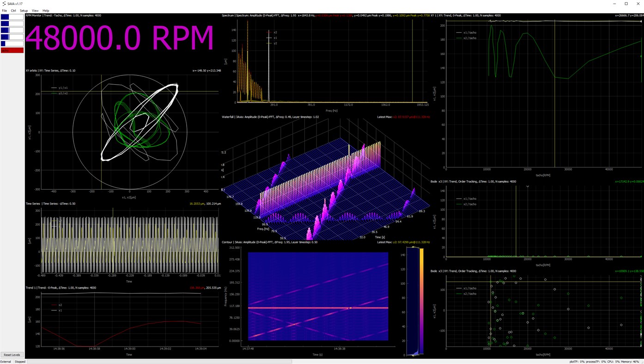Click the topmost blue channel level bar
Viewport: 644px width, 364px height.
[12, 17]
